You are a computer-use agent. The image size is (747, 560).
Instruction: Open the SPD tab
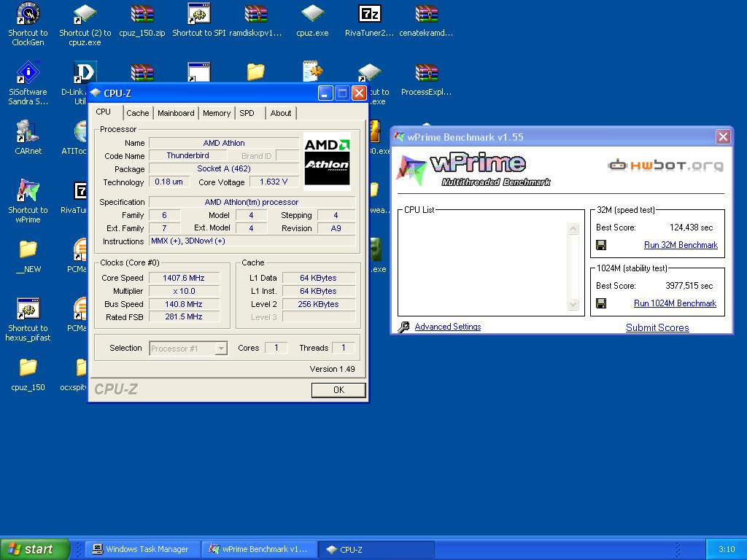click(247, 113)
